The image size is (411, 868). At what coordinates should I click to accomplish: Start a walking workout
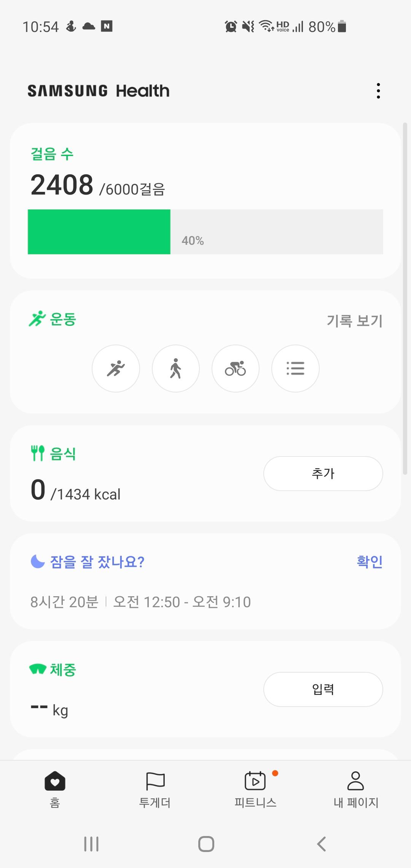pos(175,369)
